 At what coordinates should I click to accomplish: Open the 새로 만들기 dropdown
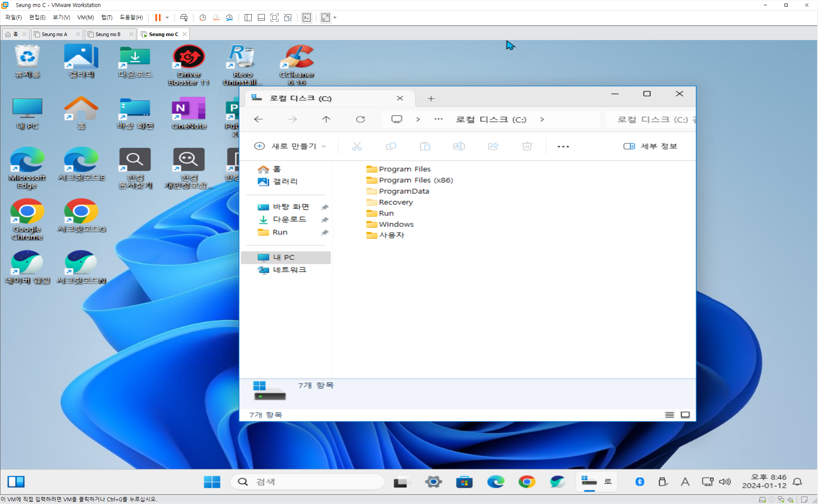(x=290, y=146)
